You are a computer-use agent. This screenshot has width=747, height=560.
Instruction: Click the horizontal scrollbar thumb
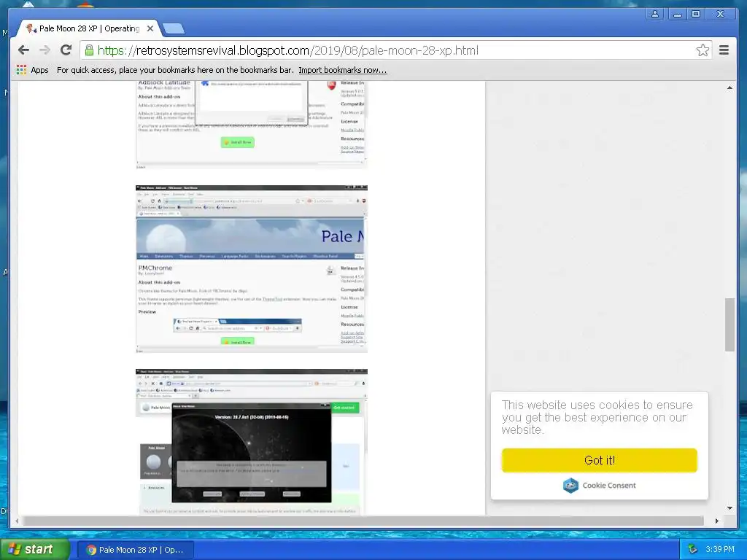[363, 521]
